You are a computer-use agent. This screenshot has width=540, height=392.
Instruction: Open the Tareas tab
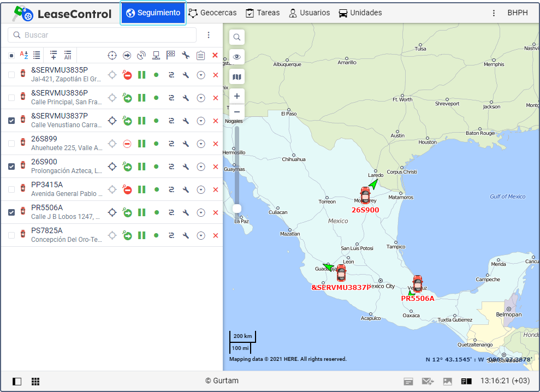(263, 13)
